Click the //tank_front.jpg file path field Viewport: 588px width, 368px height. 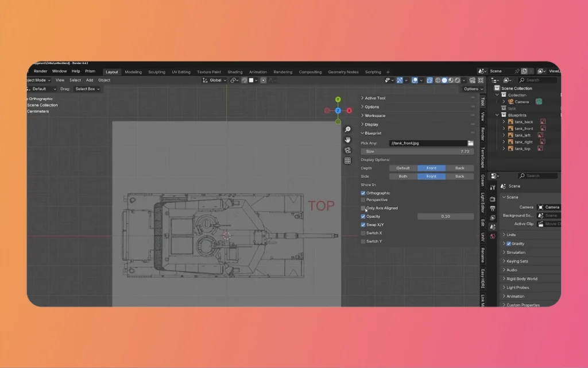click(428, 143)
